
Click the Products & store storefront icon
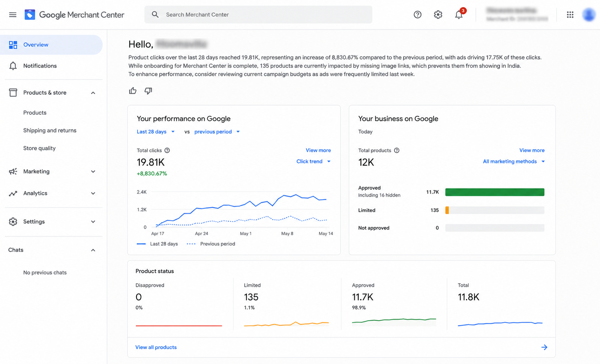point(13,92)
